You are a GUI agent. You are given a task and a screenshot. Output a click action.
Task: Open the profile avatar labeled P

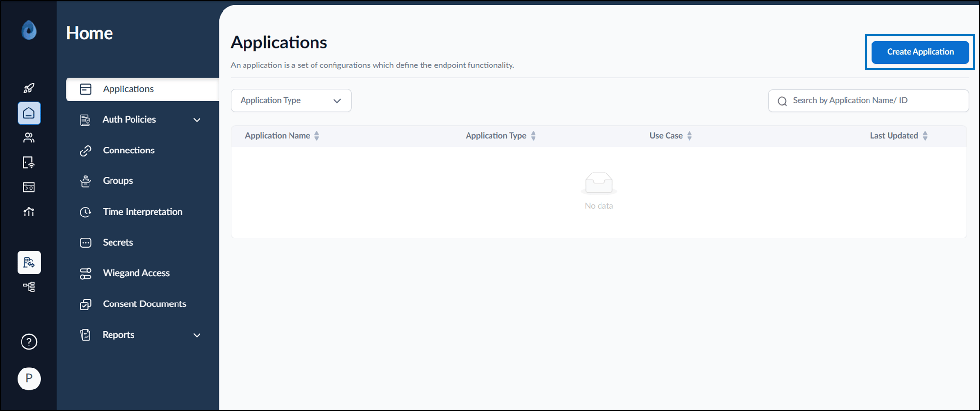tap(29, 379)
